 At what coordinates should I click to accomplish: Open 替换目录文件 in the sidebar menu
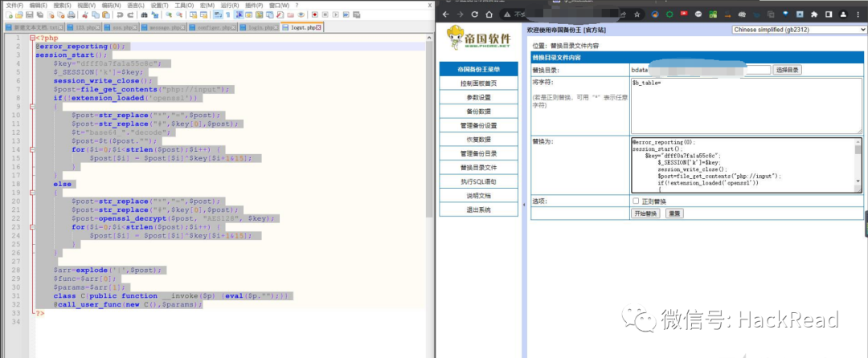click(478, 168)
